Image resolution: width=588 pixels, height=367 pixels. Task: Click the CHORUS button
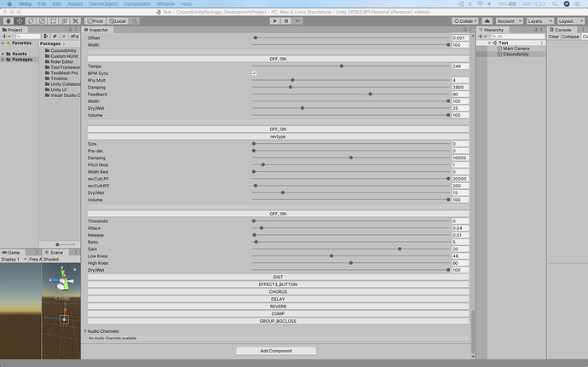(x=278, y=292)
